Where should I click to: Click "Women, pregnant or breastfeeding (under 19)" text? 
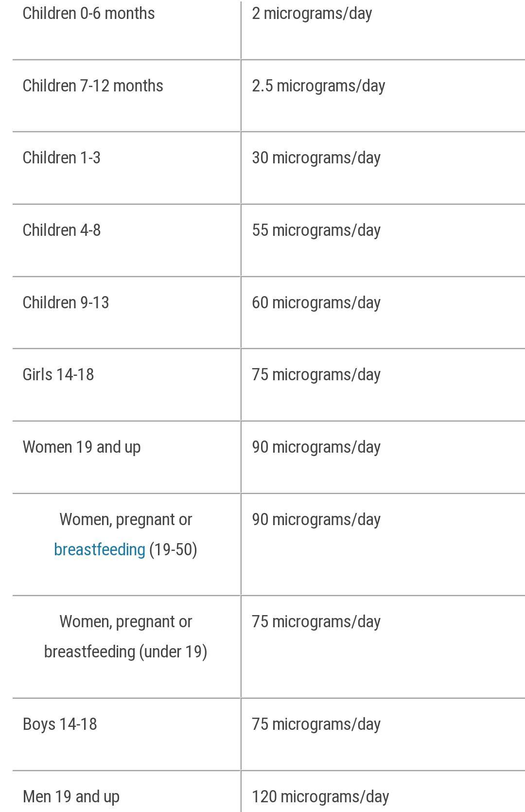(125, 636)
